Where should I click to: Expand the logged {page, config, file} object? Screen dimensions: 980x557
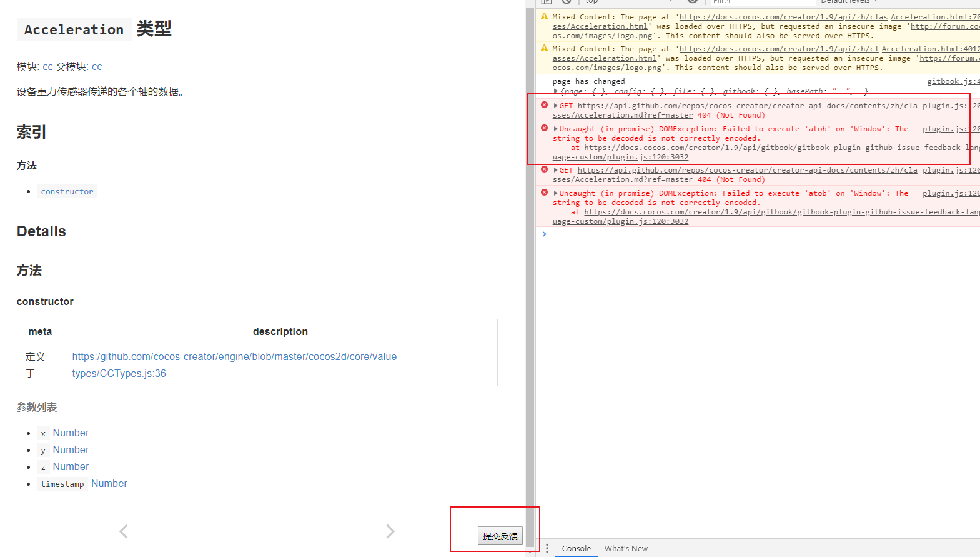point(556,91)
